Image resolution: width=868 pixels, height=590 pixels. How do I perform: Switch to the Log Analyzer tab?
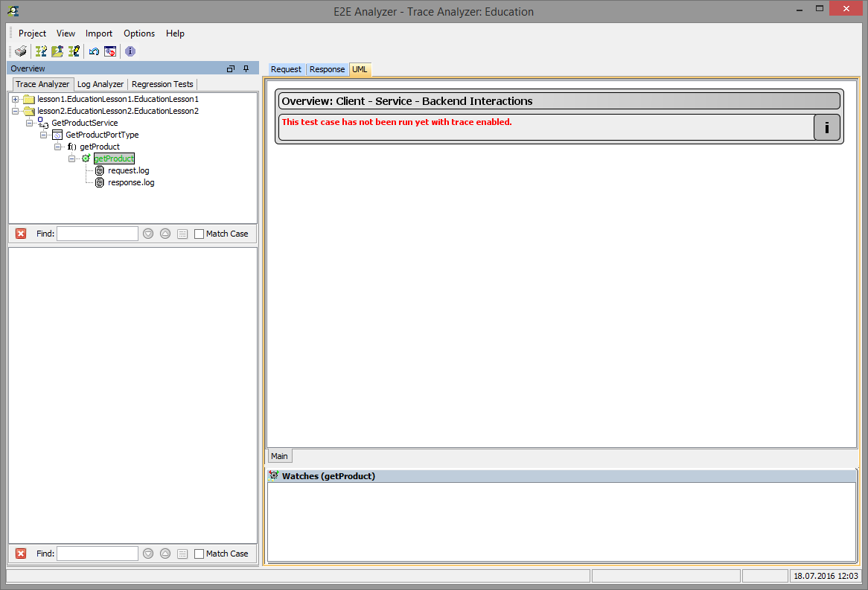100,83
